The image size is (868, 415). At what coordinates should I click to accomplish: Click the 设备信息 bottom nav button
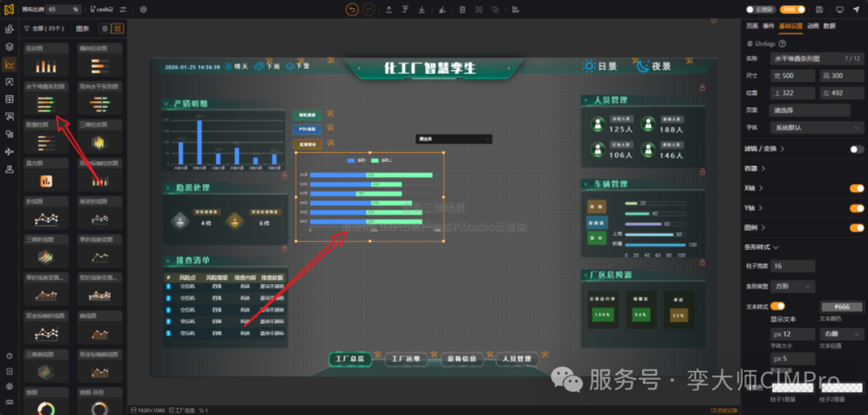pos(461,359)
